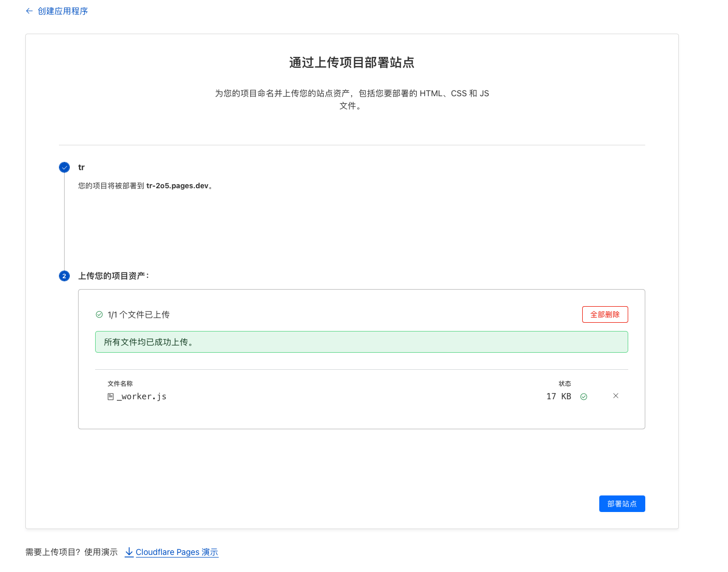The height and width of the screenshot is (572, 728).
Task: Open the Cloudflare Pages 演示 link
Action: click(x=177, y=552)
